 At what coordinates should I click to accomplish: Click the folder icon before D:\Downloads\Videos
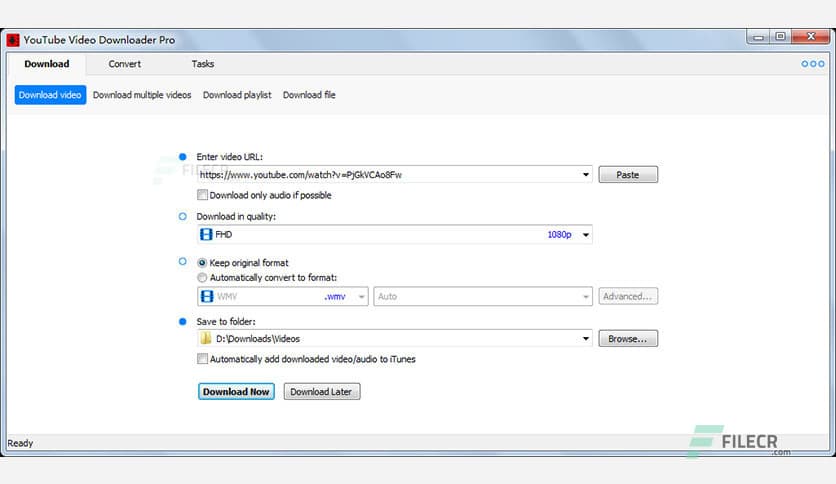[206, 338]
